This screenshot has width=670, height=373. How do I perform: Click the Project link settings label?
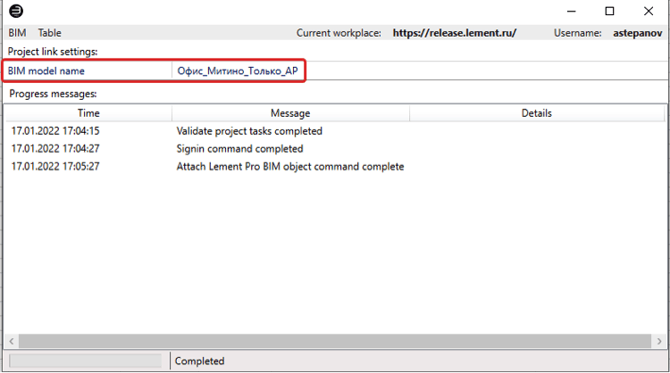[x=53, y=52]
